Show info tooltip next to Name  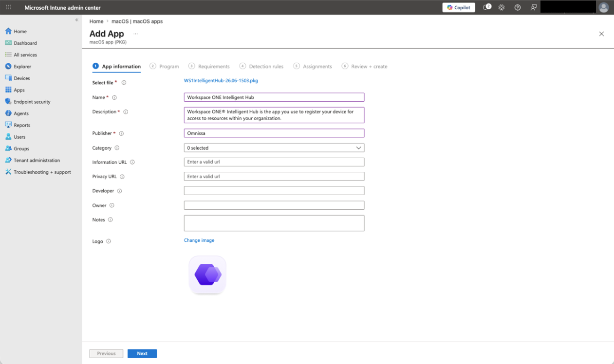pyautogui.click(x=114, y=97)
